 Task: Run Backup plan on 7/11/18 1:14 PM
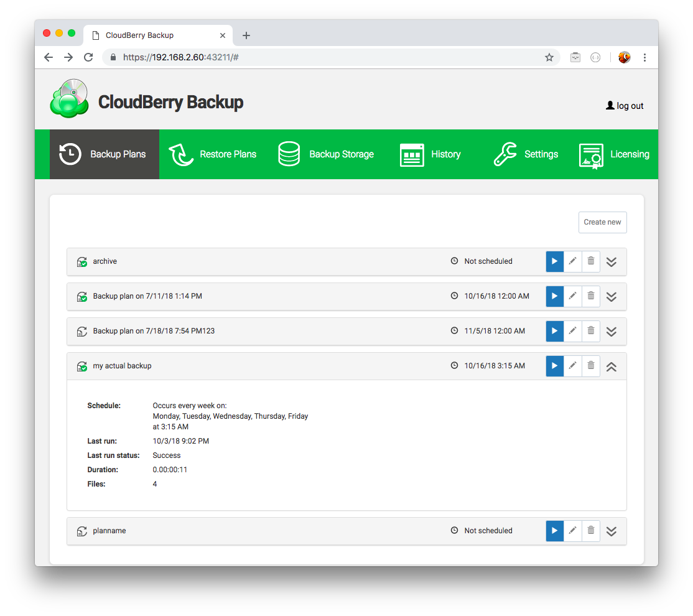(555, 296)
